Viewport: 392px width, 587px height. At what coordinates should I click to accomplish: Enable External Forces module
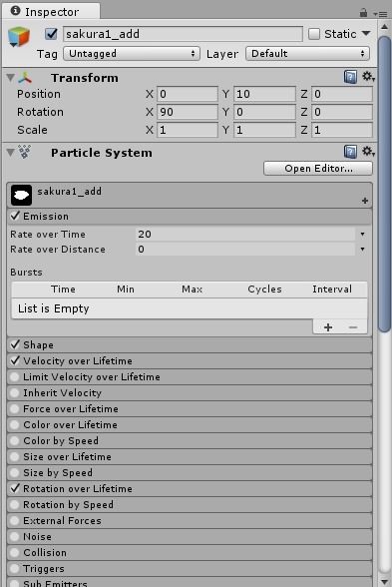coord(15,521)
